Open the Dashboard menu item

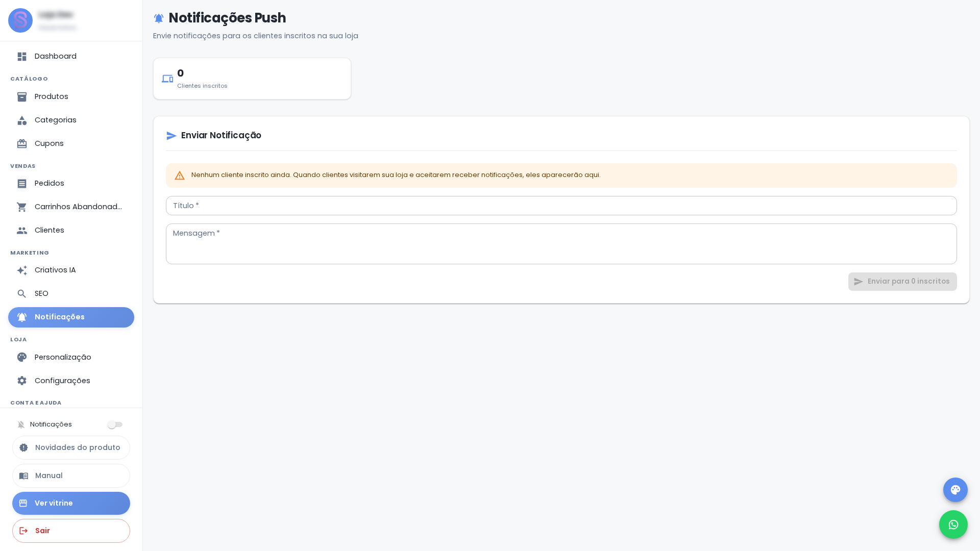pos(71,57)
